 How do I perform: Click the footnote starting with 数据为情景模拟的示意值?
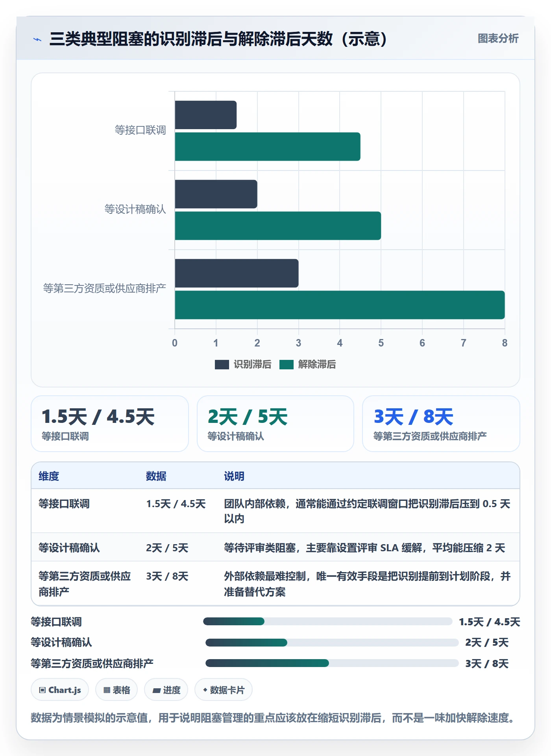point(273,718)
